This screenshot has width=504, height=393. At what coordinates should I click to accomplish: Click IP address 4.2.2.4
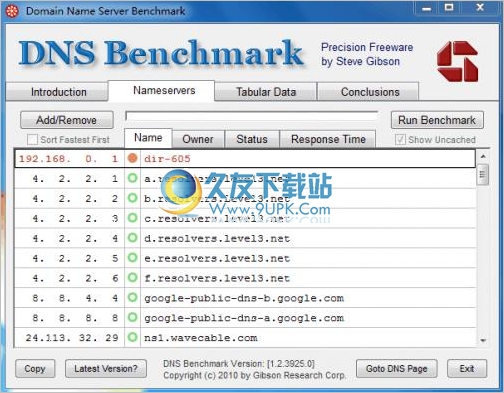75,238
